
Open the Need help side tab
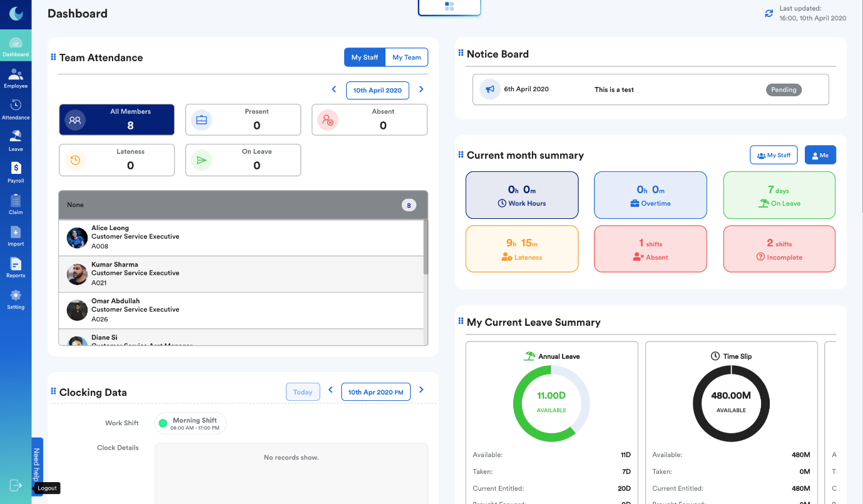[37, 466]
